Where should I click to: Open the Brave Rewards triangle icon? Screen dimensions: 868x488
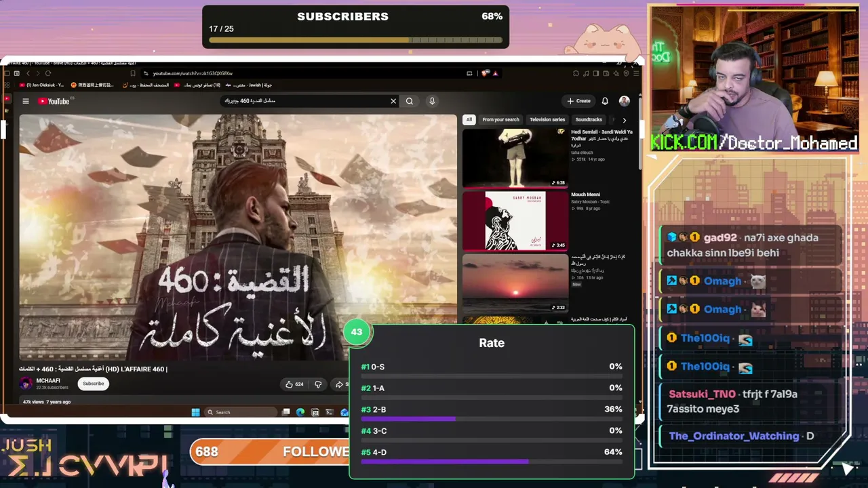click(495, 73)
